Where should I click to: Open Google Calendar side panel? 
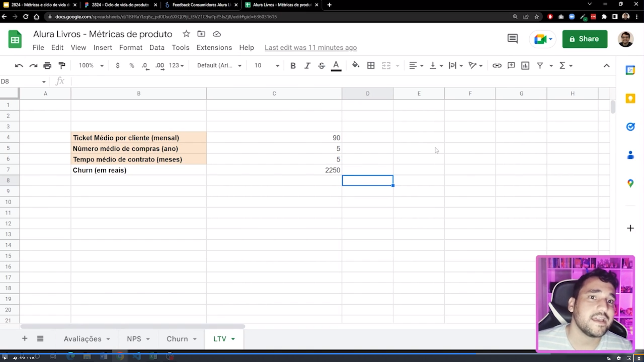tap(630, 70)
